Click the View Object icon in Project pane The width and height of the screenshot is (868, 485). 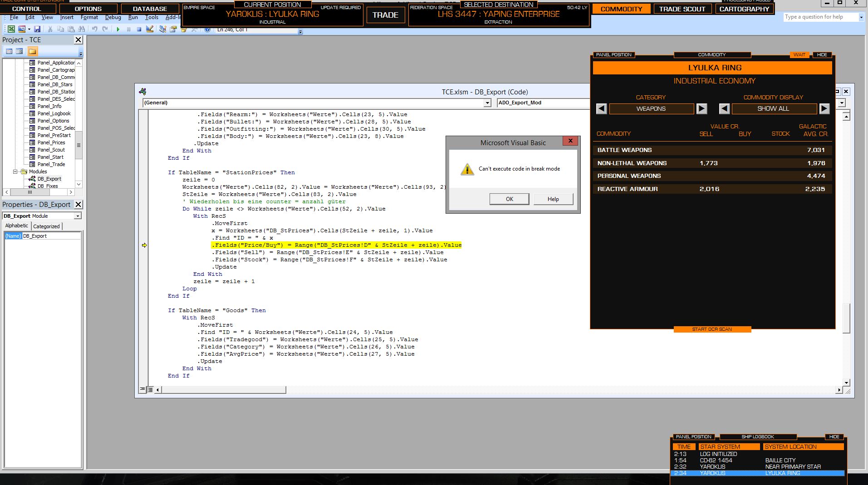pyautogui.click(x=20, y=51)
